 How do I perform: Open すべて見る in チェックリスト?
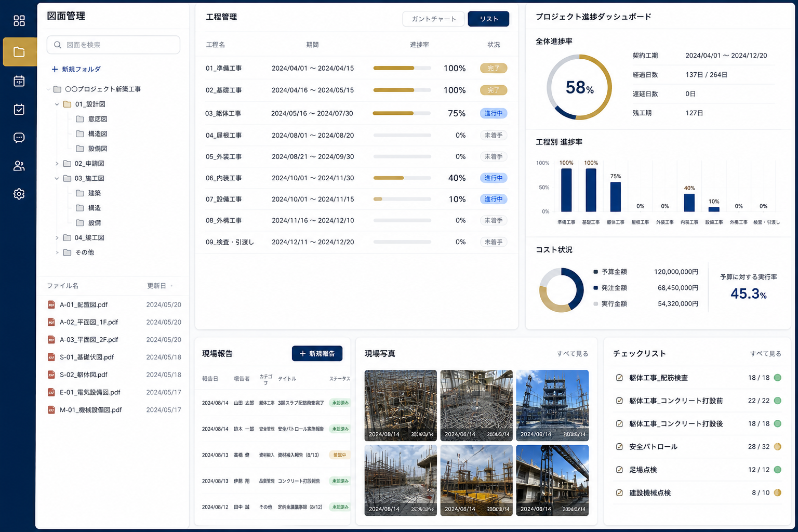[765, 354]
